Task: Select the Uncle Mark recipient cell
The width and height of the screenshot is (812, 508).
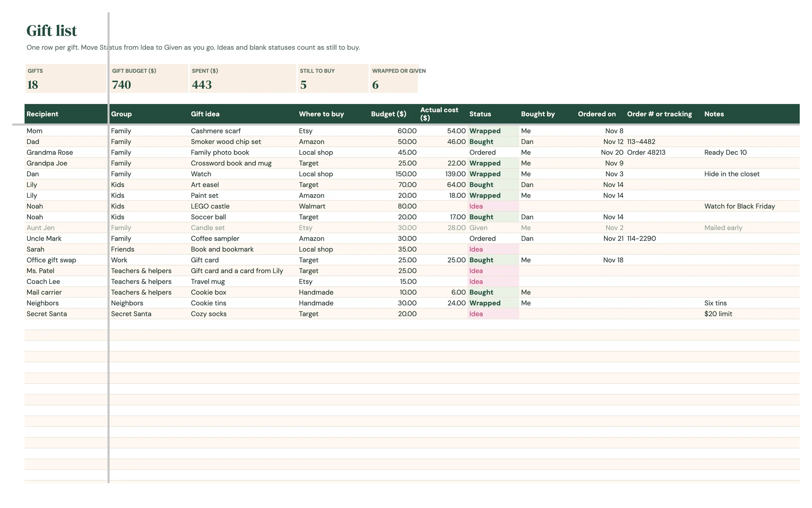Action: (44, 238)
